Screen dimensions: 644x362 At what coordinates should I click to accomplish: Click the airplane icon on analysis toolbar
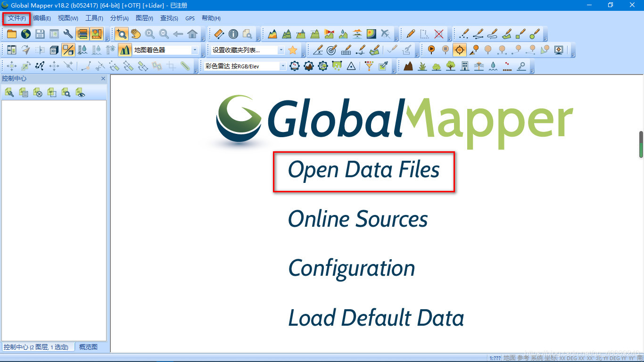click(386, 34)
